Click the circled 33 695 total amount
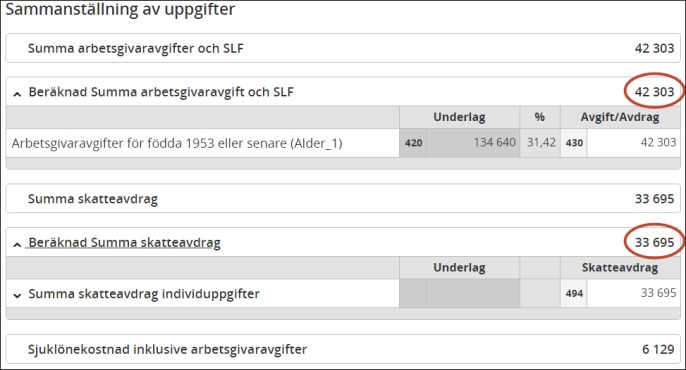This screenshot has width=686, height=370. click(654, 242)
